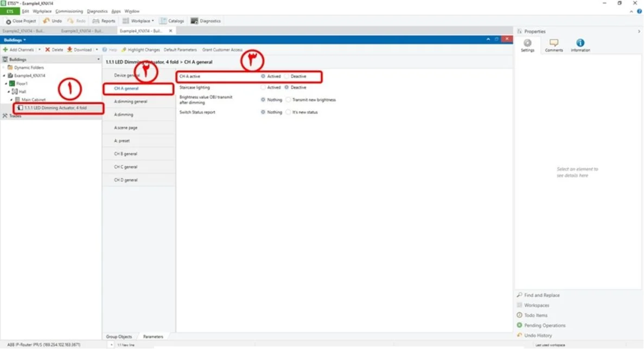Open CH B general page

pos(139,154)
